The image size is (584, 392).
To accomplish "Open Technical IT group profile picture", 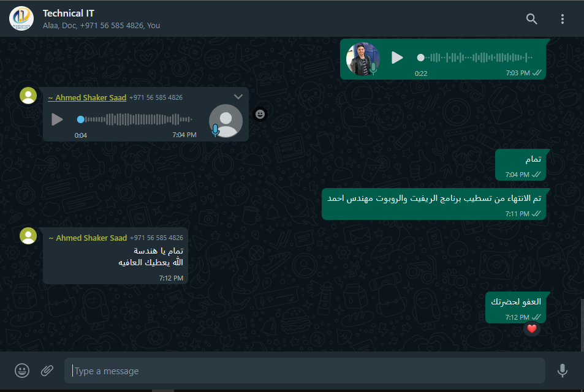I will pos(21,18).
